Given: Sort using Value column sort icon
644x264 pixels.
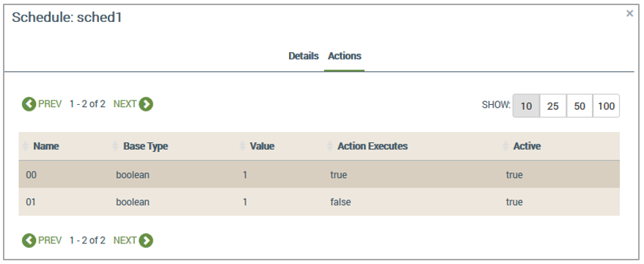Looking at the screenshot, I should pos(242,146).
